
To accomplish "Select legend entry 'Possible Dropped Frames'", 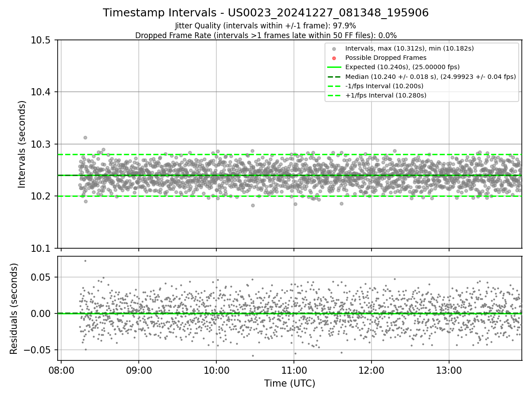I will point(386,58).
